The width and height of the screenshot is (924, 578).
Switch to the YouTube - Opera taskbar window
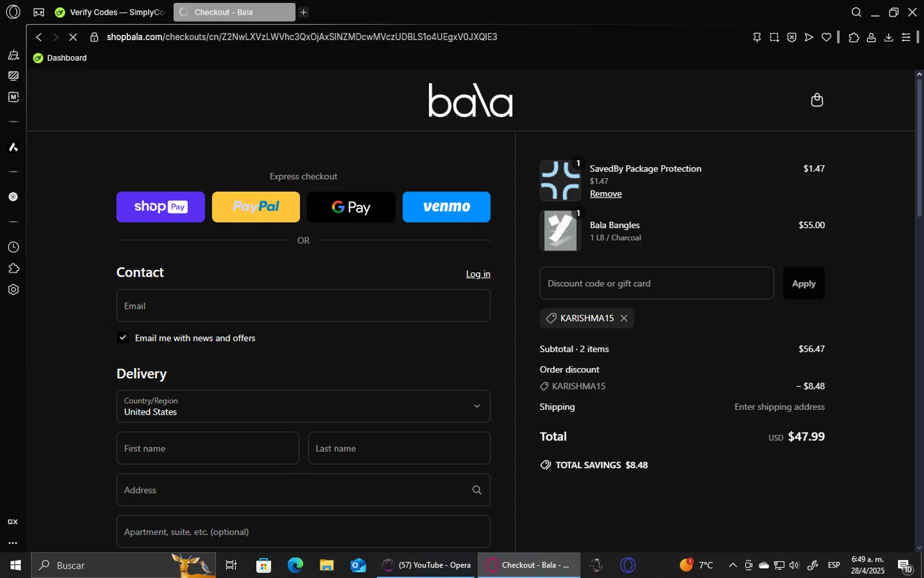427,565
